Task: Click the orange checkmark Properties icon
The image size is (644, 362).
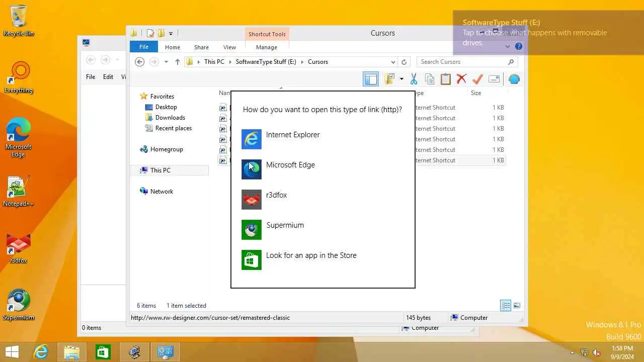Action: pyautogui.click(x=477, y=79)
